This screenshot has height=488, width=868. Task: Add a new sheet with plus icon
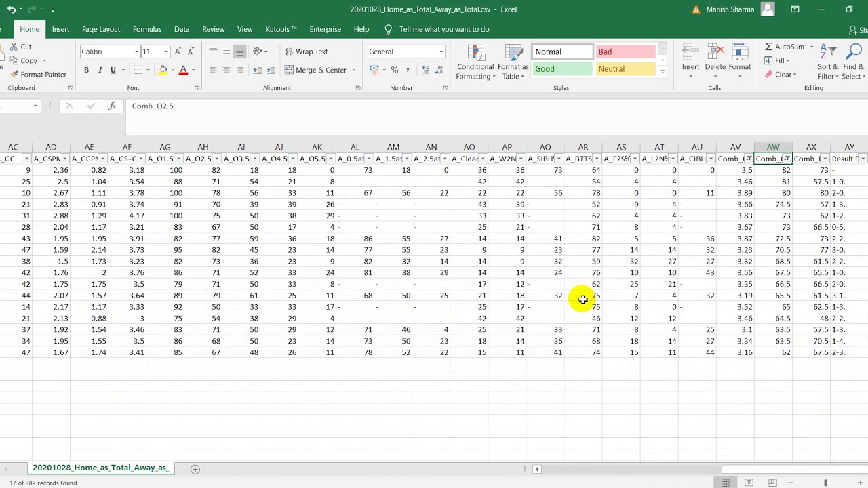click(195, 469)
